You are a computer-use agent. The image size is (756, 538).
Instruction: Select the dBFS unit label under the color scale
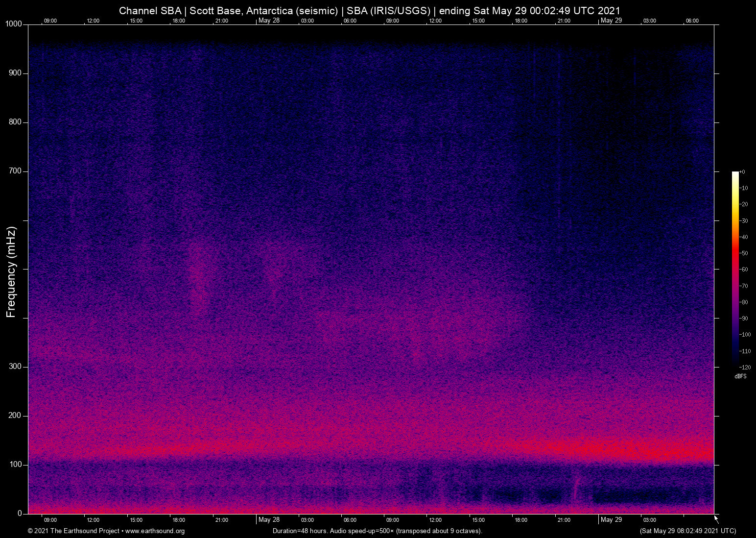(x=740, y=376)
